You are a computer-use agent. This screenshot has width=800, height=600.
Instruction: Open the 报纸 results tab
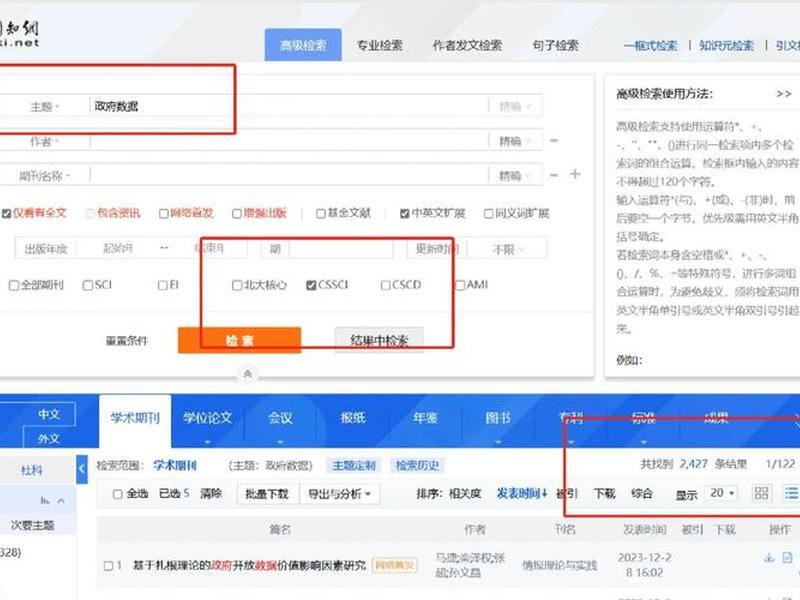coord(353,419)
